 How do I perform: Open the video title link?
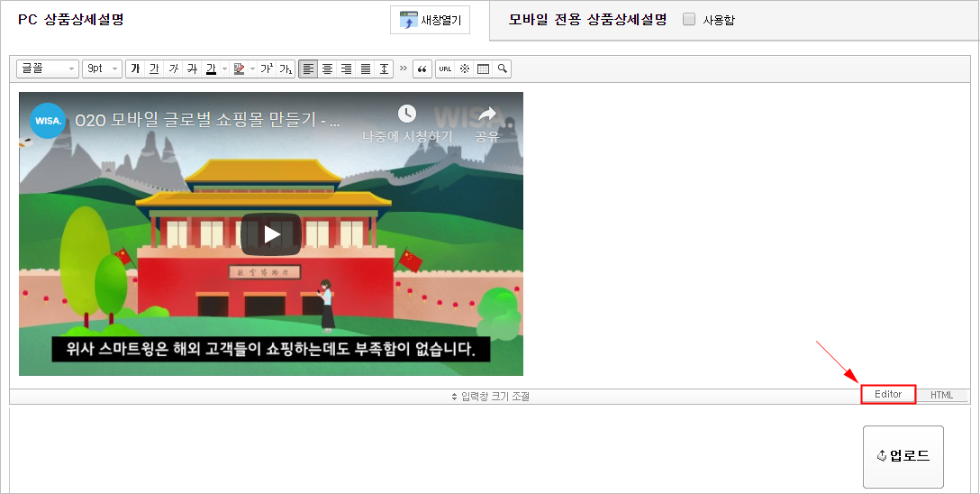coord(208,121)
